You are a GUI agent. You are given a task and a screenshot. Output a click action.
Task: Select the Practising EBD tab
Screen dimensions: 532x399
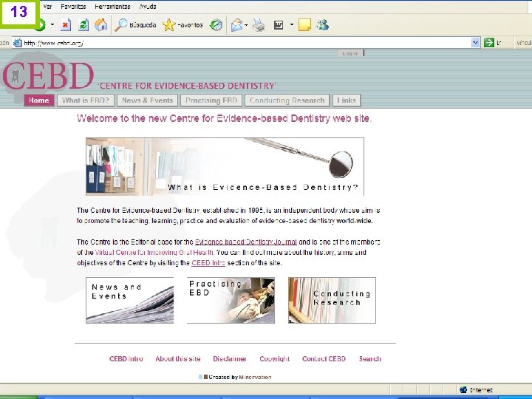coord(211,100)
